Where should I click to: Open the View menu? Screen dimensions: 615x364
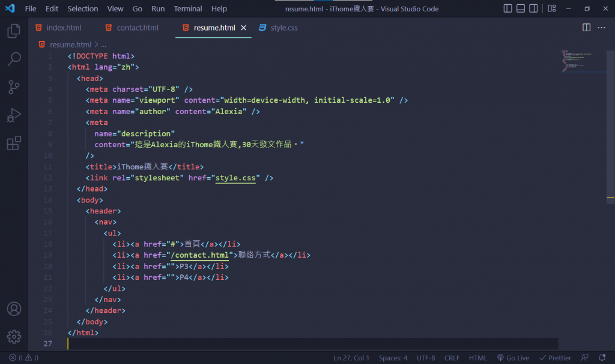(115, 8)
